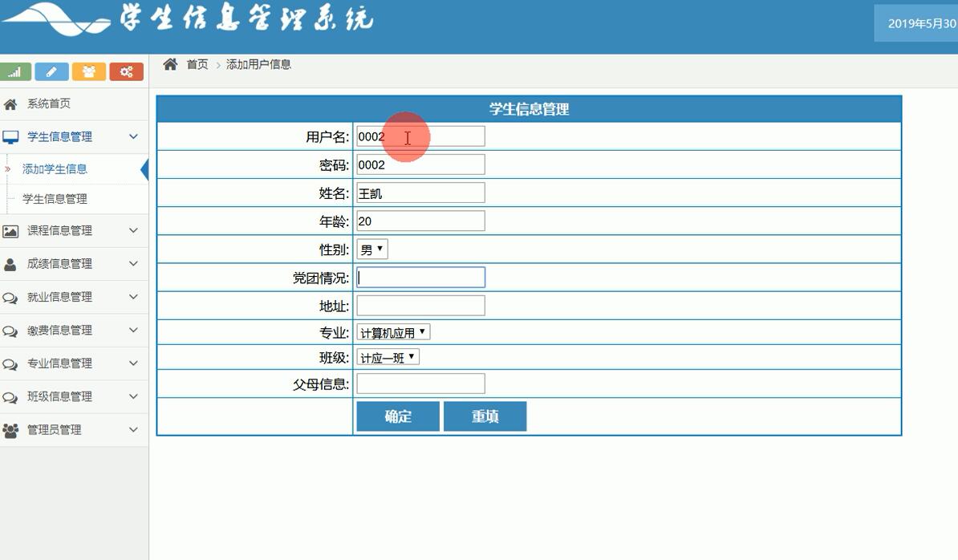Open the 课程信息管理 menu

60,231
